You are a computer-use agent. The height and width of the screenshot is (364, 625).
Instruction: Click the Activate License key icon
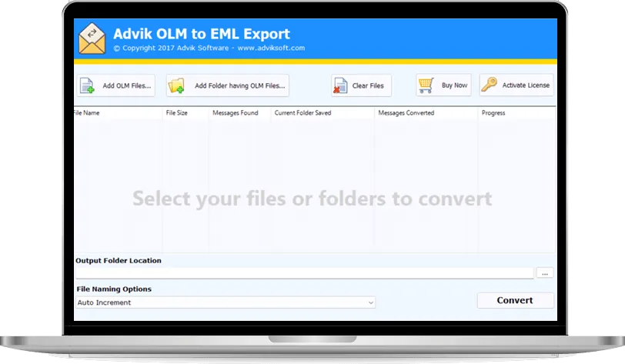[489, 85]
